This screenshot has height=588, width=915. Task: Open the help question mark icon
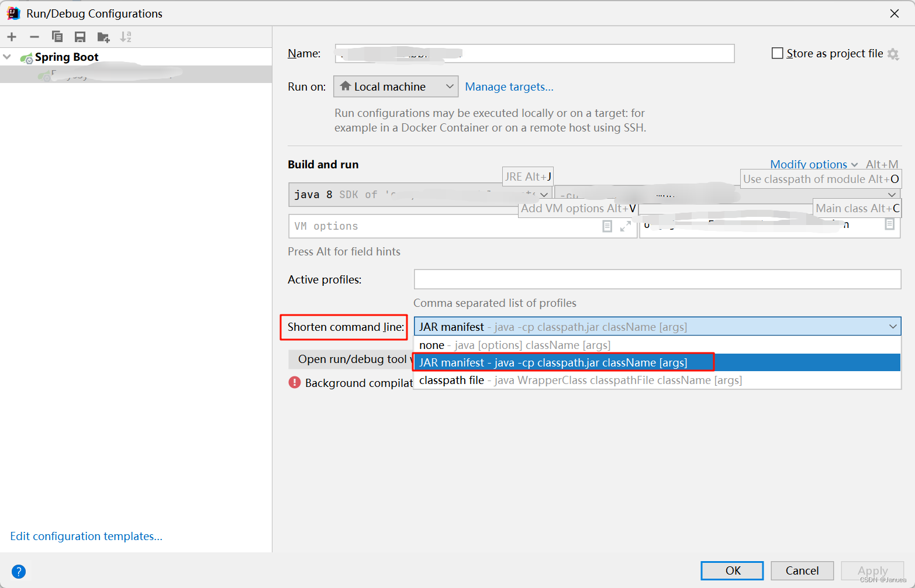[19, 571]
